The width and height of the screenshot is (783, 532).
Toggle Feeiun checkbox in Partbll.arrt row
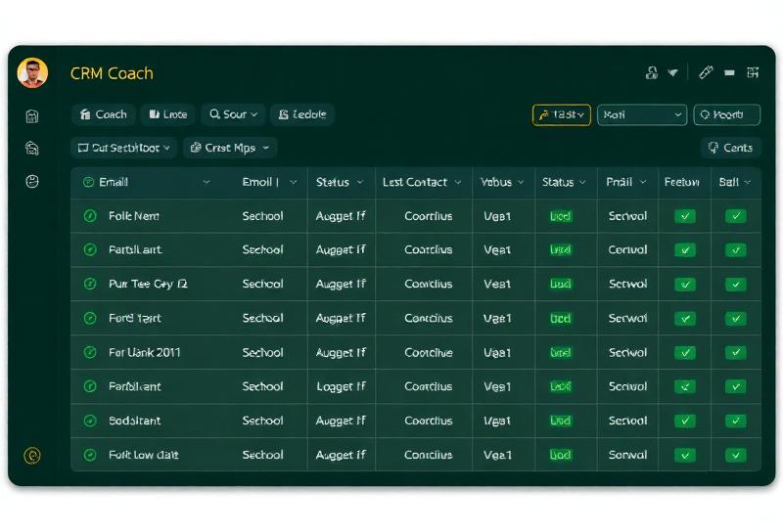685,250
